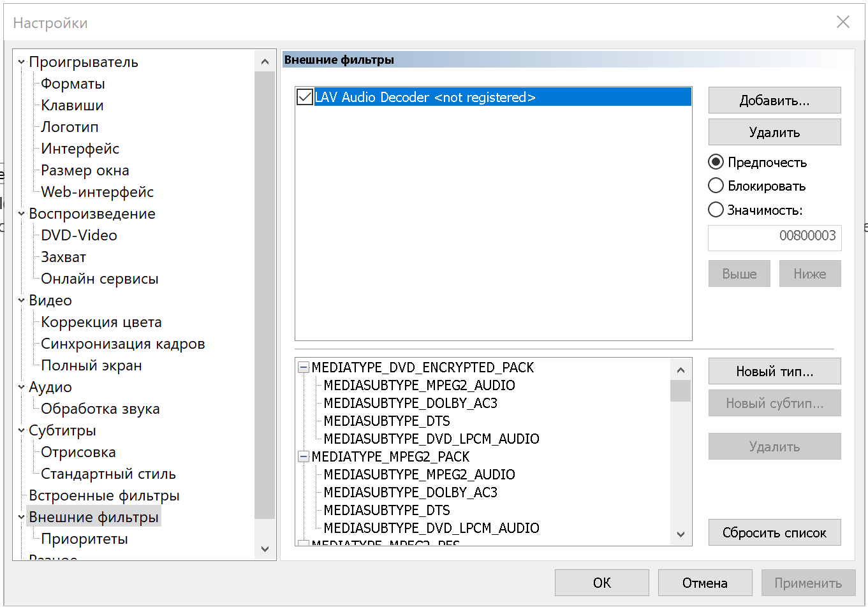Choose the Значимость radio button
868x612 pixels.
click(716, 210)
